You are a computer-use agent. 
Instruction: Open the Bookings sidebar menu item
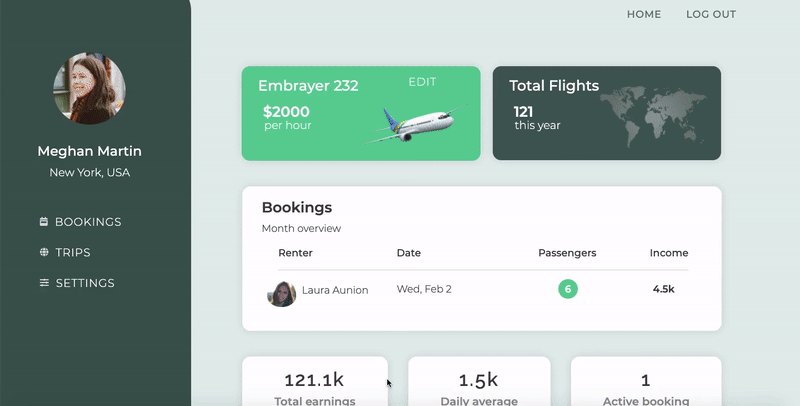point(81,221)
